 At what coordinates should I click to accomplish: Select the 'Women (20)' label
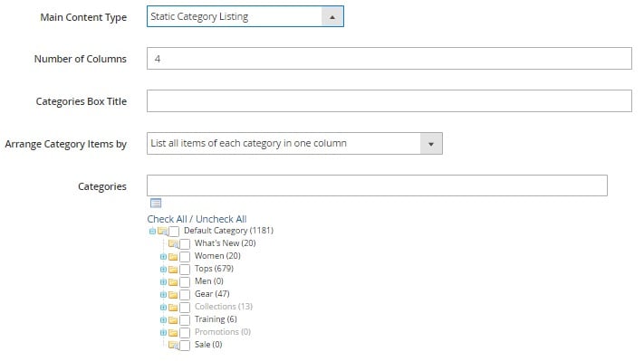pyautogui.click(x=217, y=256)
